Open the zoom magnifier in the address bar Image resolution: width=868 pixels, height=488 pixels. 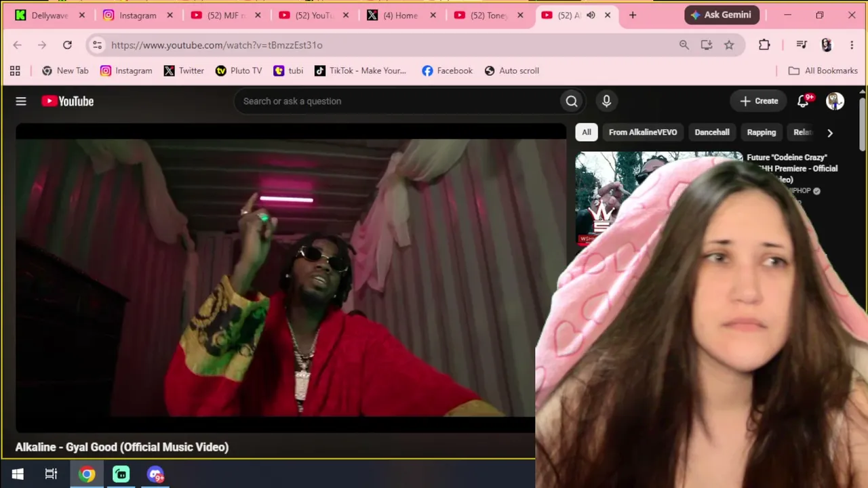pos(684,45)
